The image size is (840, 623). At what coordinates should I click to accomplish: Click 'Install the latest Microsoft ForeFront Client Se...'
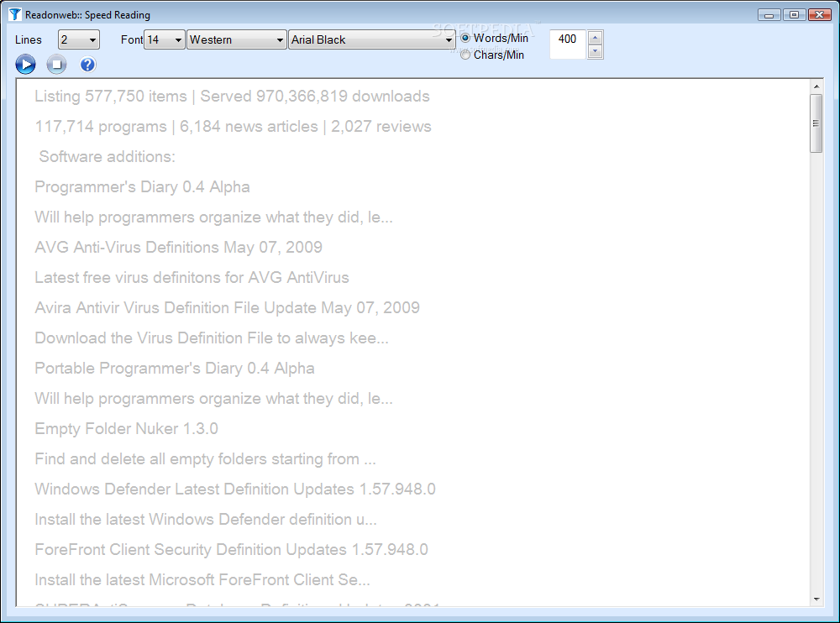(x=202, y=579)
